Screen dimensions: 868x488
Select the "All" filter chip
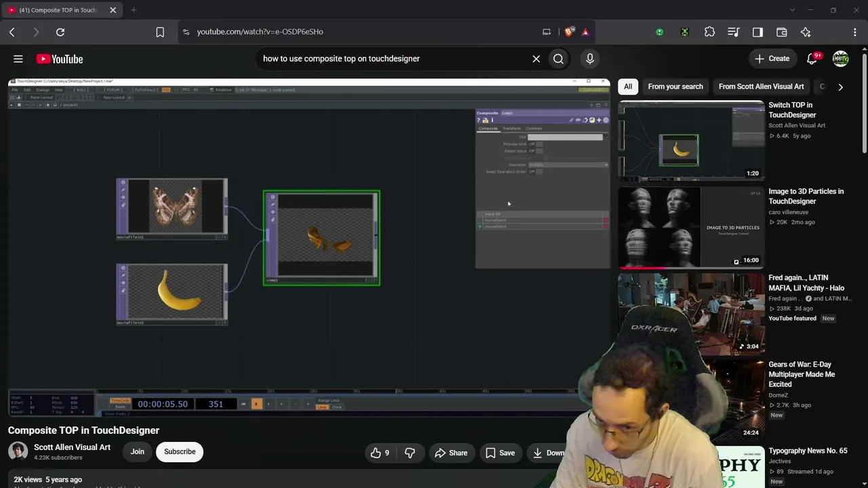click(x=628, y=87)
